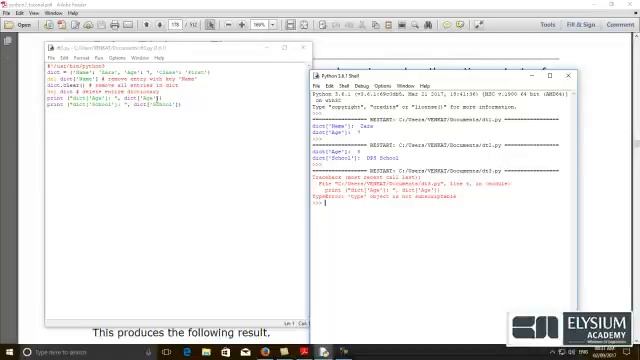Go to previous page with up arrow

pos(147,25)
